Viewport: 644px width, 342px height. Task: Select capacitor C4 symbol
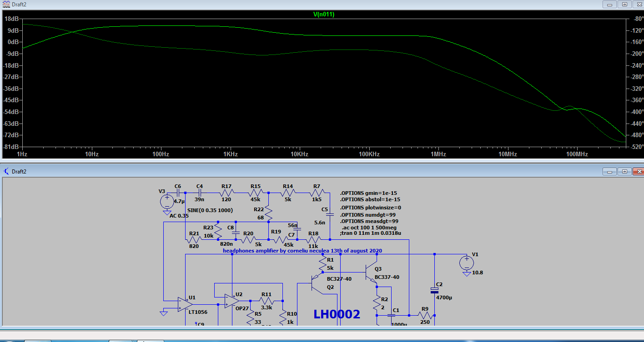coord(200,193)
